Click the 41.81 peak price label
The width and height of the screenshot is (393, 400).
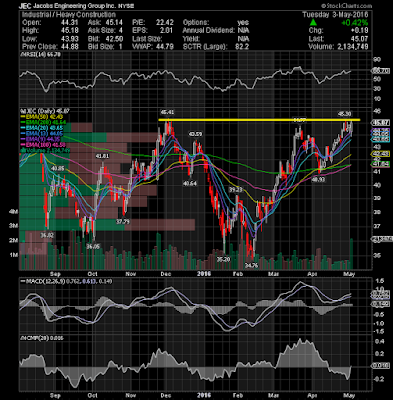pos(102,156)
